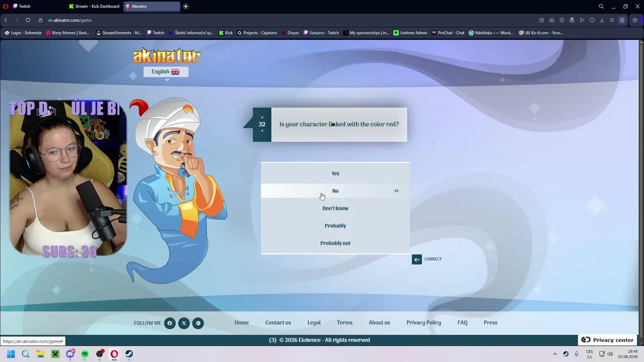This screenshot has height=362, width=644.
Task: Open the send (paper plane) toolbar icon
Action: pos(582,20)
